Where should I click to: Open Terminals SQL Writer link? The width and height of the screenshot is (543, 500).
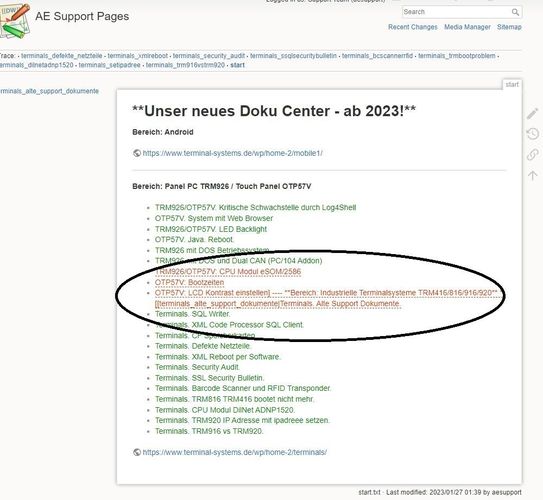point(192,314)
